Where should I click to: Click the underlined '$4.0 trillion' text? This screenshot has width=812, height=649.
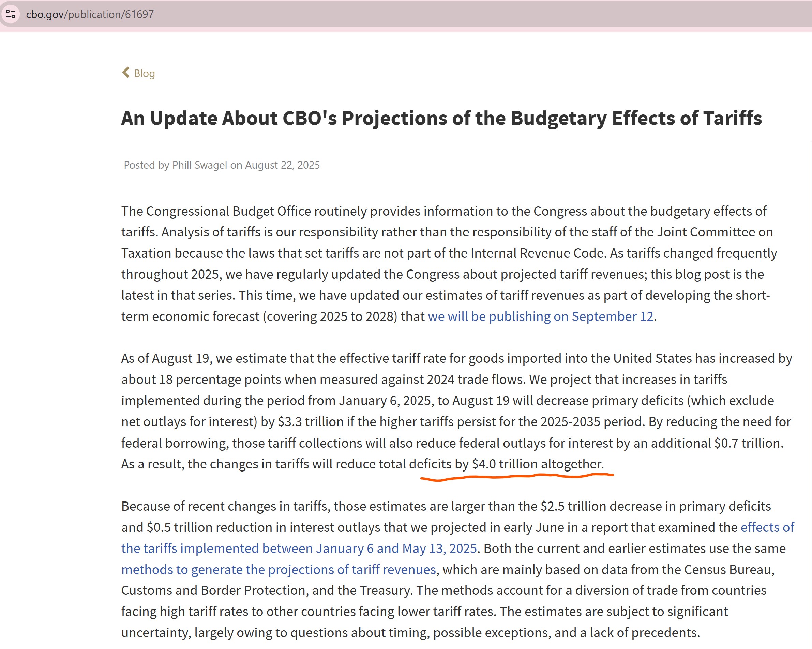point(504,464)
